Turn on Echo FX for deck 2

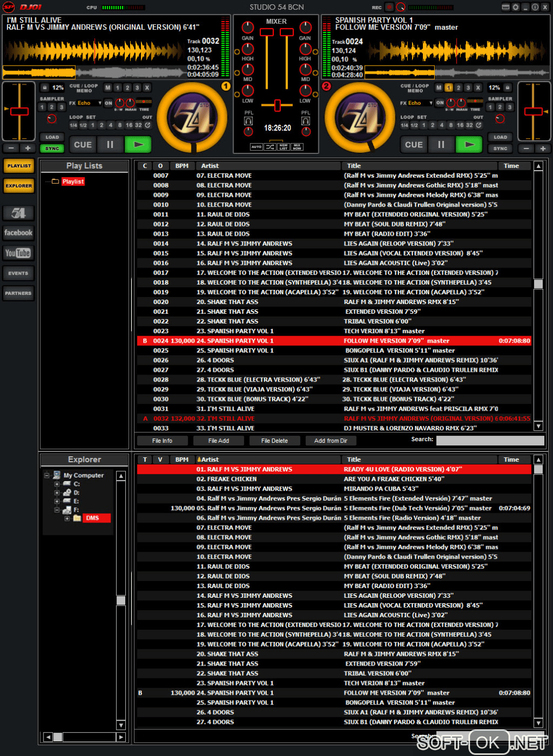(440, 103)
